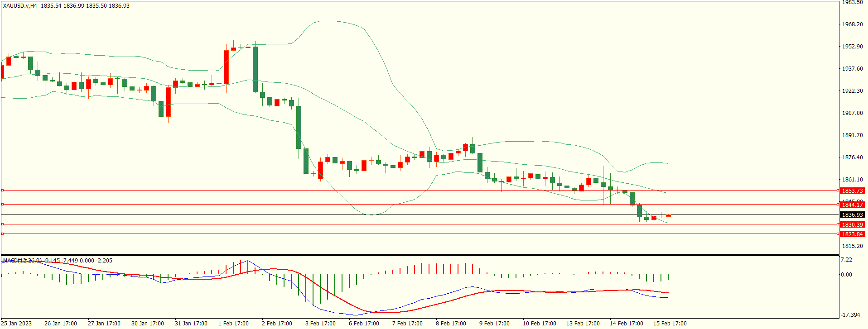Select the 1853.73 red price label

(x=852, y=191)
